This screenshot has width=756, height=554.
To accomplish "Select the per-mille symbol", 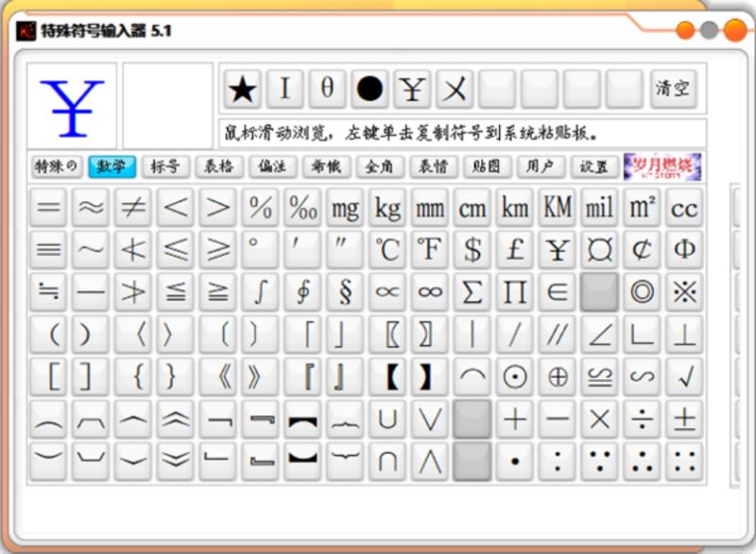I will [x=302, y=207].
